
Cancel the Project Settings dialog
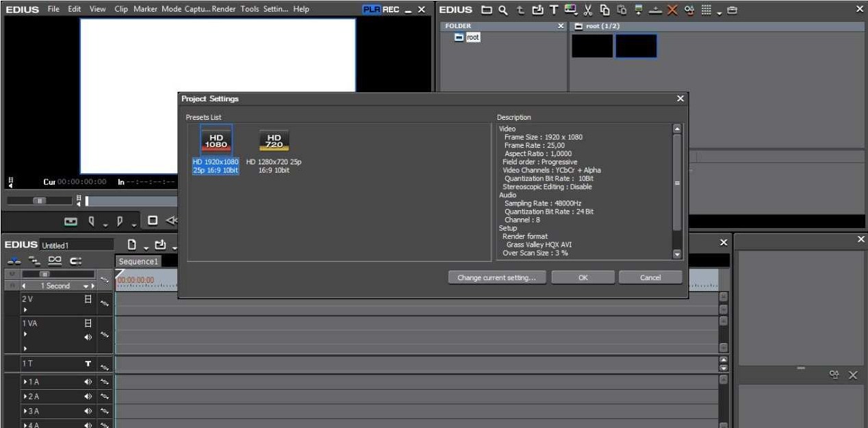[650, 277]
